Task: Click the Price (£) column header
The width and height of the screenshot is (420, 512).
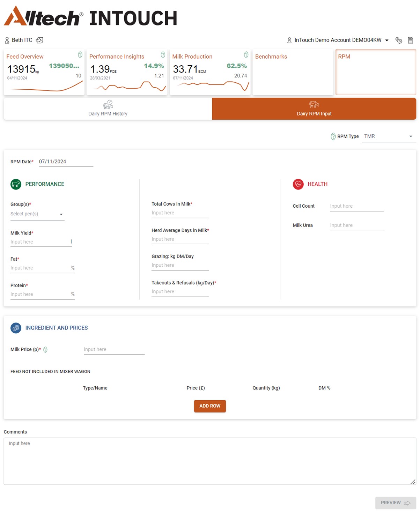Action: coord(196,388)
